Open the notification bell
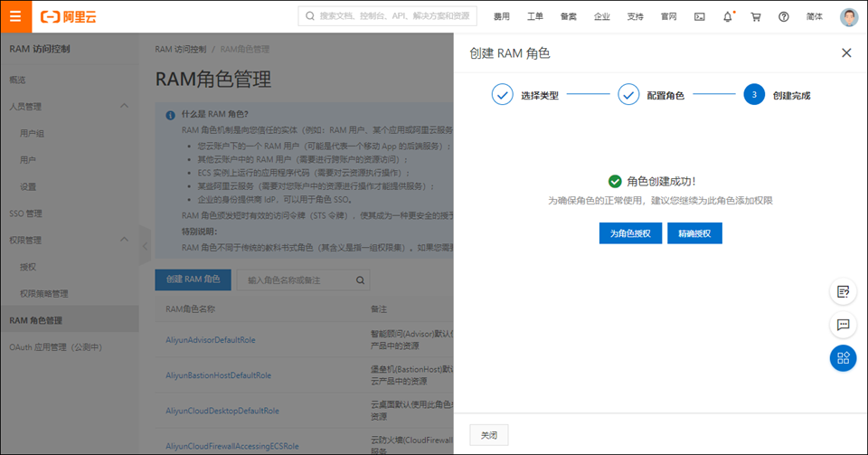 (728, 16)
